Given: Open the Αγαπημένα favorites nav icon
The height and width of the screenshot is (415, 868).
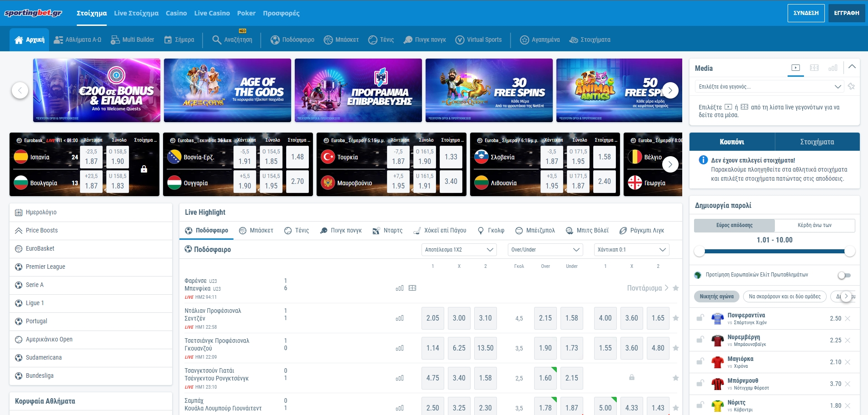Looking at the screenshot, I should (x=525, y=40).
